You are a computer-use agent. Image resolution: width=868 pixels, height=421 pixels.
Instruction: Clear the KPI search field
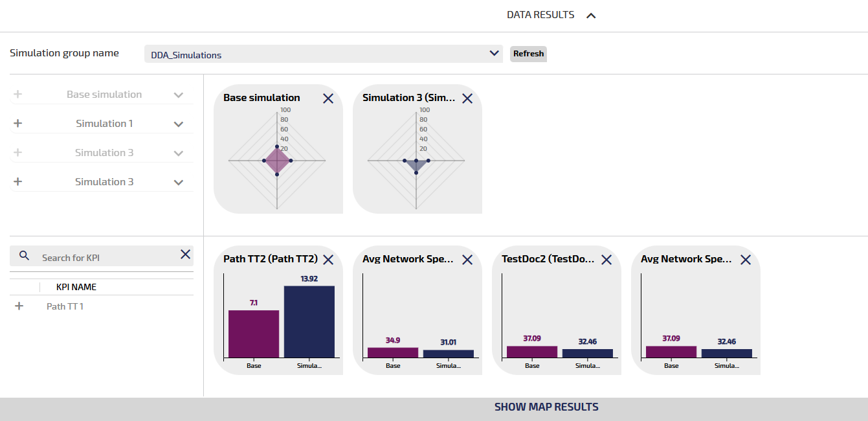pos(185,255)
